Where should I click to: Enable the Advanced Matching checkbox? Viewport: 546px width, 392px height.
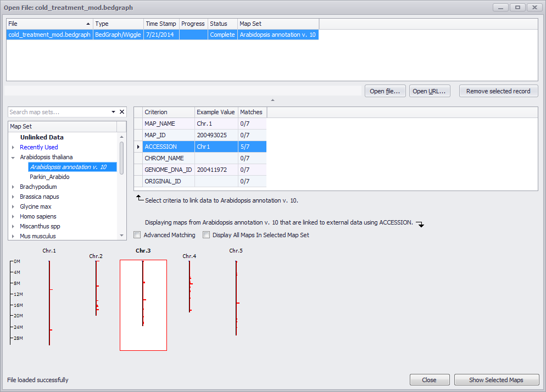[137, 235]
